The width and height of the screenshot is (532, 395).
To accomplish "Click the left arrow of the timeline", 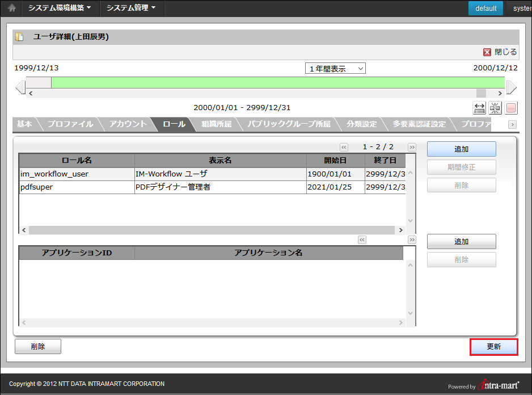I will 20,87.
